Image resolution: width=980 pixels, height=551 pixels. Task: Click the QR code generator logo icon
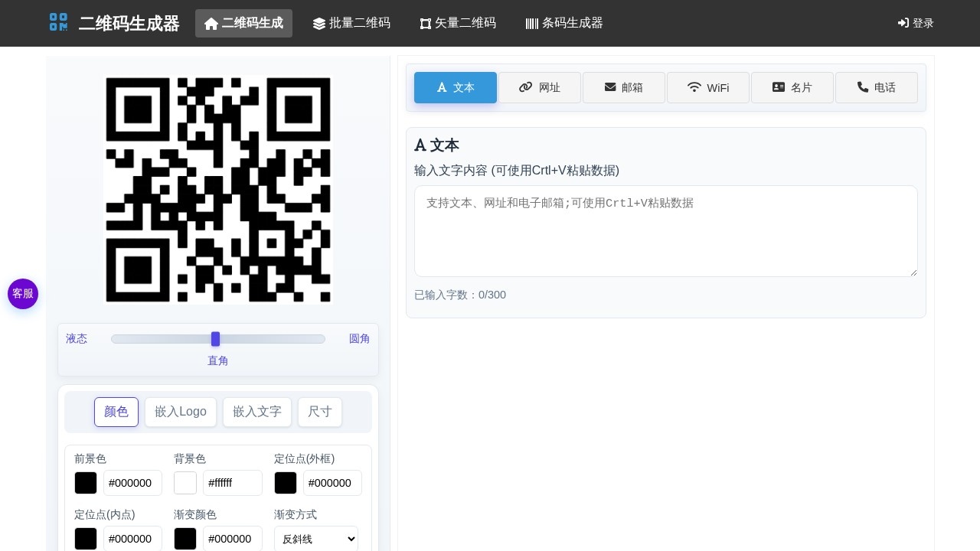[58, 22]
